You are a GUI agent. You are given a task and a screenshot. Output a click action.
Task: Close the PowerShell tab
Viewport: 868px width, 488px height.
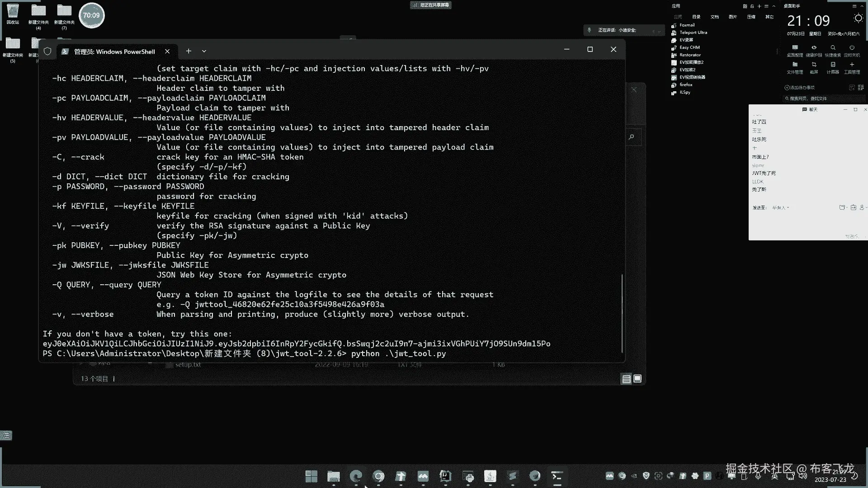pyautogui.click(x=167, y=51)
